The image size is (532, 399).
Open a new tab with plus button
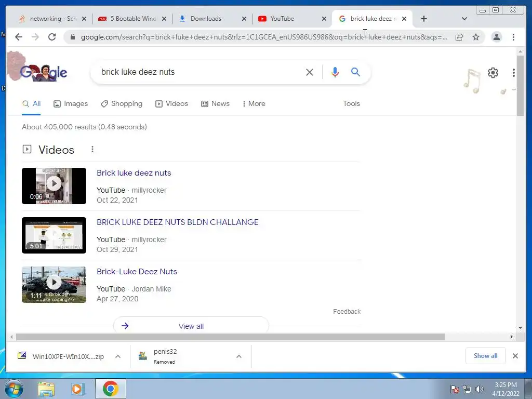(x=424, y=19)
